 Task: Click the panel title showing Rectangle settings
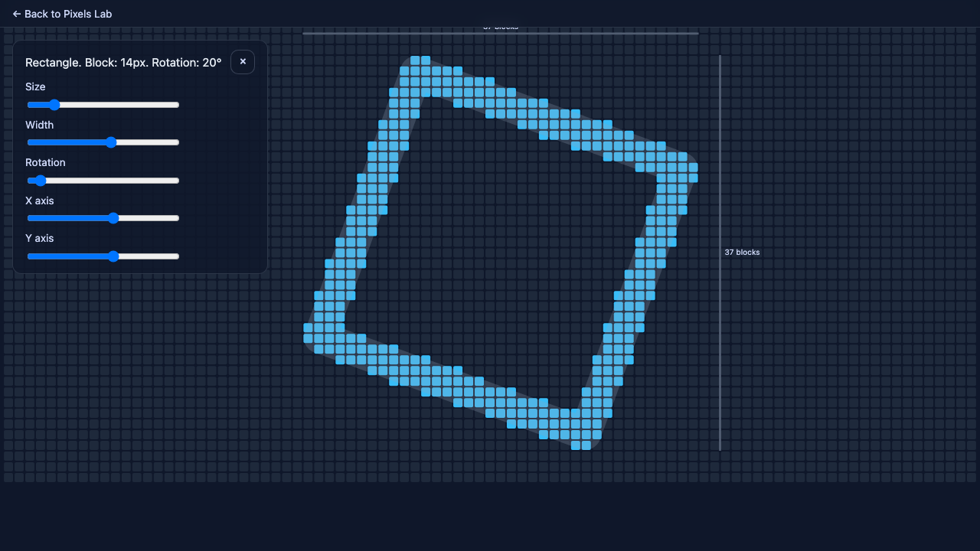pos(122,62)
